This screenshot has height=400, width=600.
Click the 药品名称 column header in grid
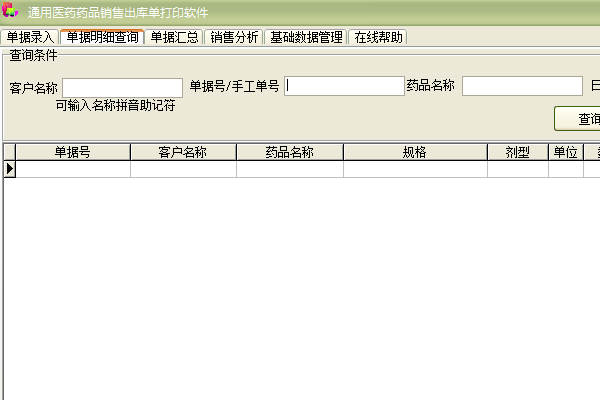290,152
